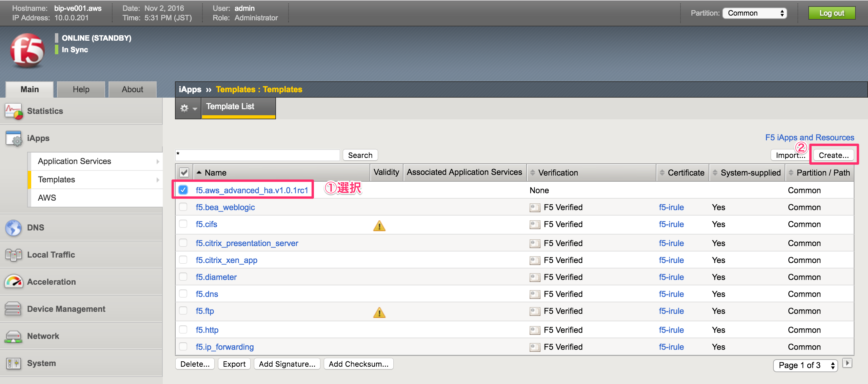Click the Delete... button

coord(195,364)
